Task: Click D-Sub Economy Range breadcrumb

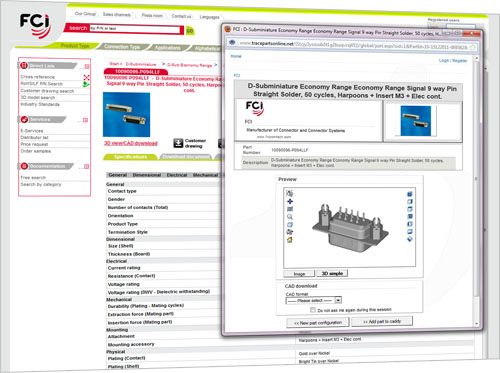Action: click(189, 65)
